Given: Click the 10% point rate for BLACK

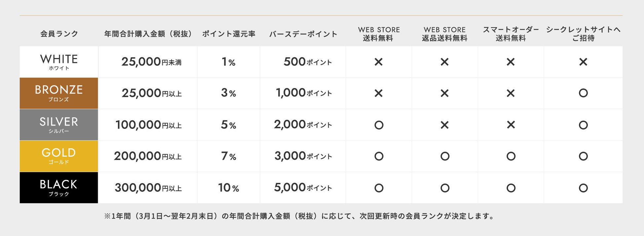Looking at the screenshot, I should pyautogui.click(x=228, y=188).
